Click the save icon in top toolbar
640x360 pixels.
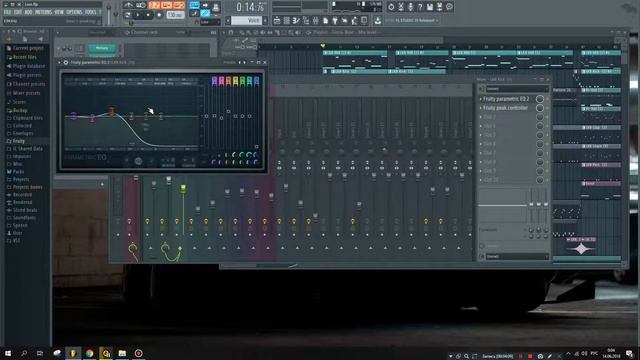click(x=430, y=7)
